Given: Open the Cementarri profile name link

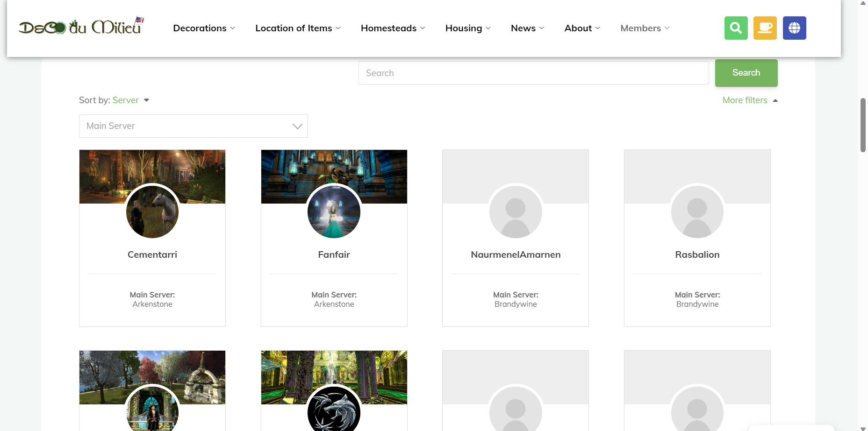Looking at the screenshot, I should pyautogui.click(x=152, y=254).
